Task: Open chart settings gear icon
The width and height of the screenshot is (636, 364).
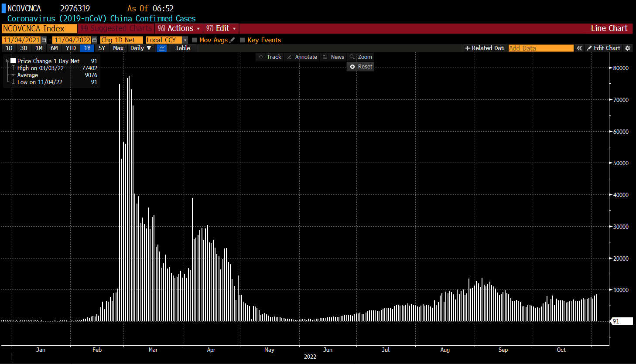Action: pos(628,48)
